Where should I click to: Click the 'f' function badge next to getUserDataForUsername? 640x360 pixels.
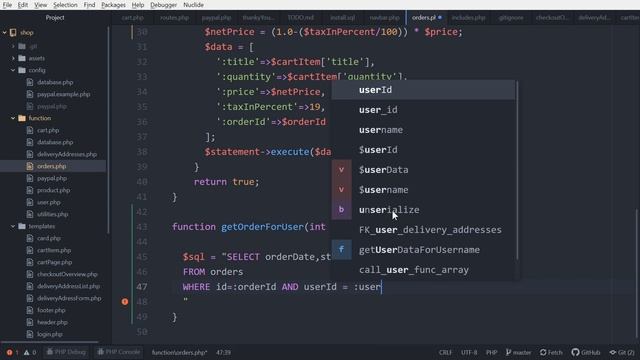coord(341,249)
